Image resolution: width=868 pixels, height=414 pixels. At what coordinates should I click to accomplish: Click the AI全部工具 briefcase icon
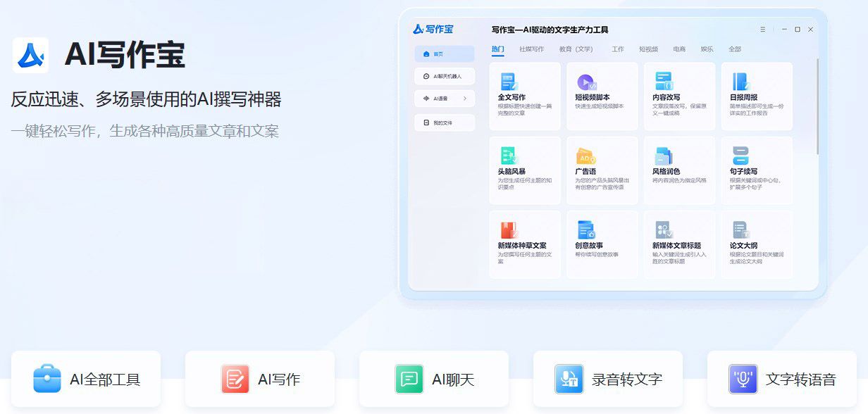coord(47,379)
